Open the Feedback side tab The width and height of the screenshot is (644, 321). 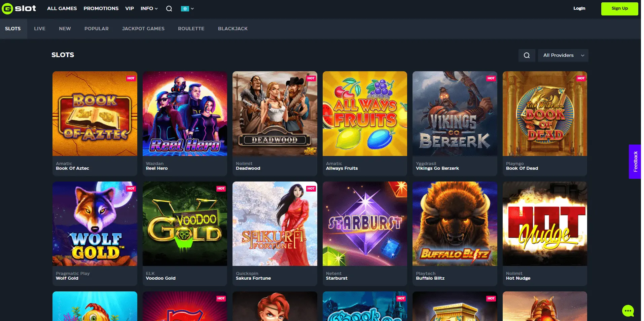coord(635,162)
